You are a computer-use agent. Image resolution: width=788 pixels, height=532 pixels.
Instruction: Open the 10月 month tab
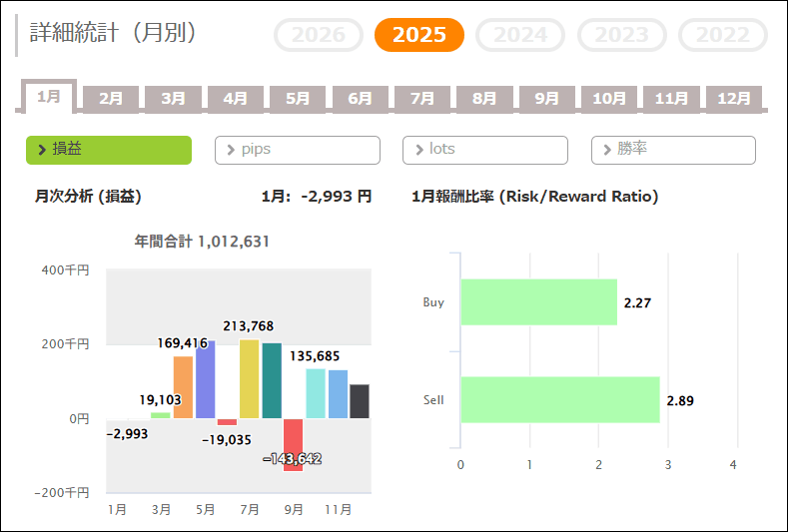point(609,99)
